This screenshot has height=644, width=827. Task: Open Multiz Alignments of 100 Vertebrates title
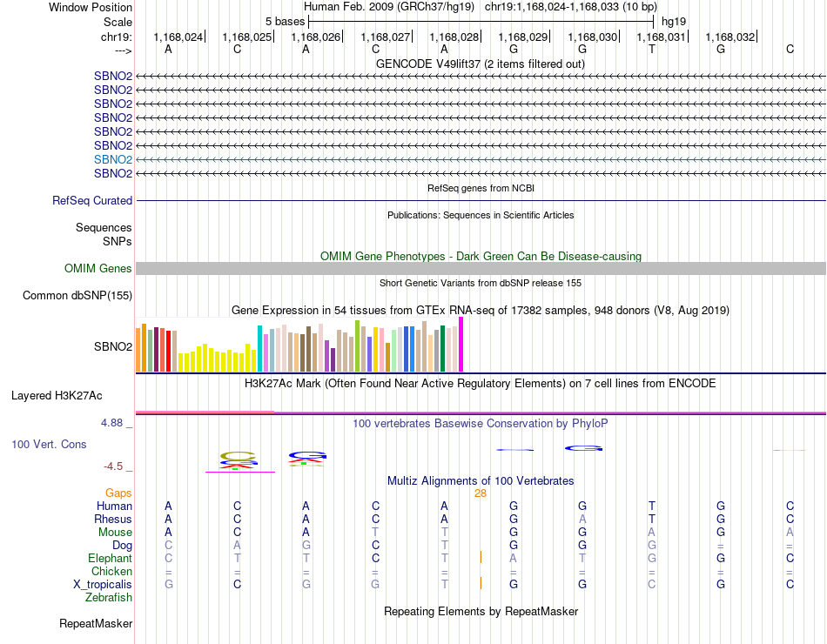click(481, 480)
